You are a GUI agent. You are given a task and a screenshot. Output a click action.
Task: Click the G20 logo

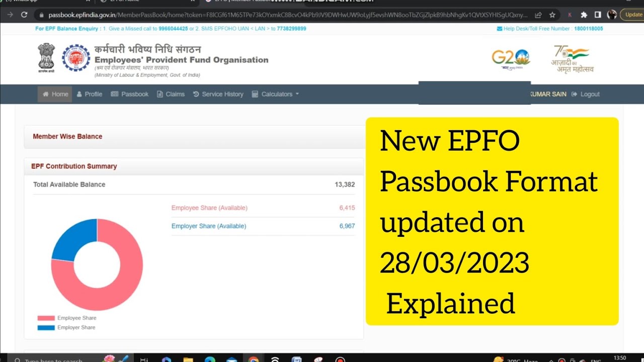pos(511,59)
